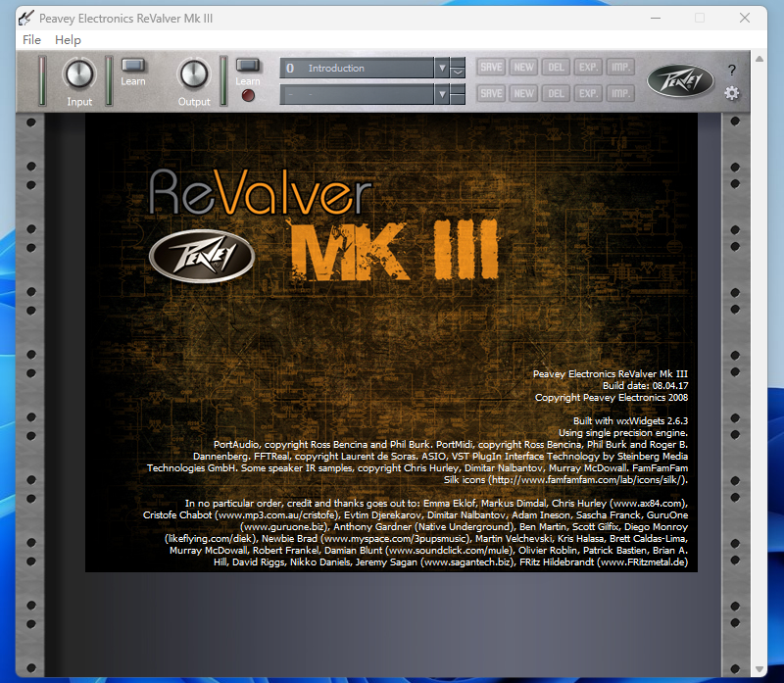Click top-row DEL button
784x683 pixels.
(x=556, y=67)
